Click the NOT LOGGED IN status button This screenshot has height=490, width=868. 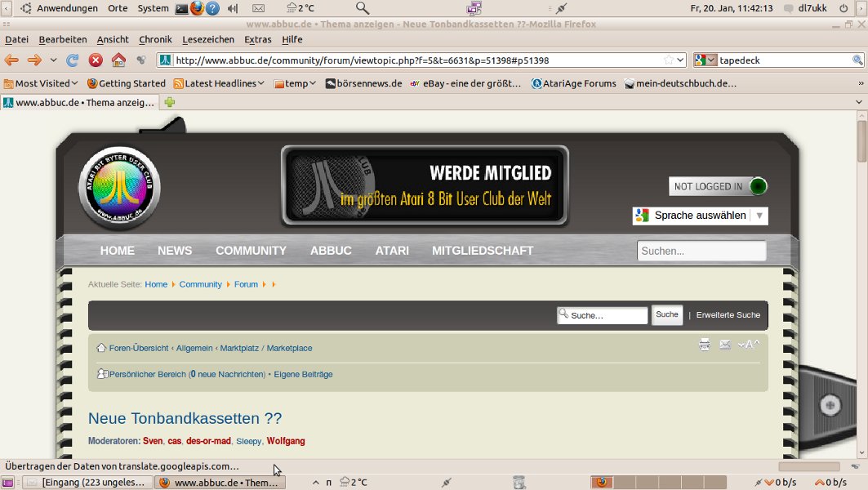(718, 186)
